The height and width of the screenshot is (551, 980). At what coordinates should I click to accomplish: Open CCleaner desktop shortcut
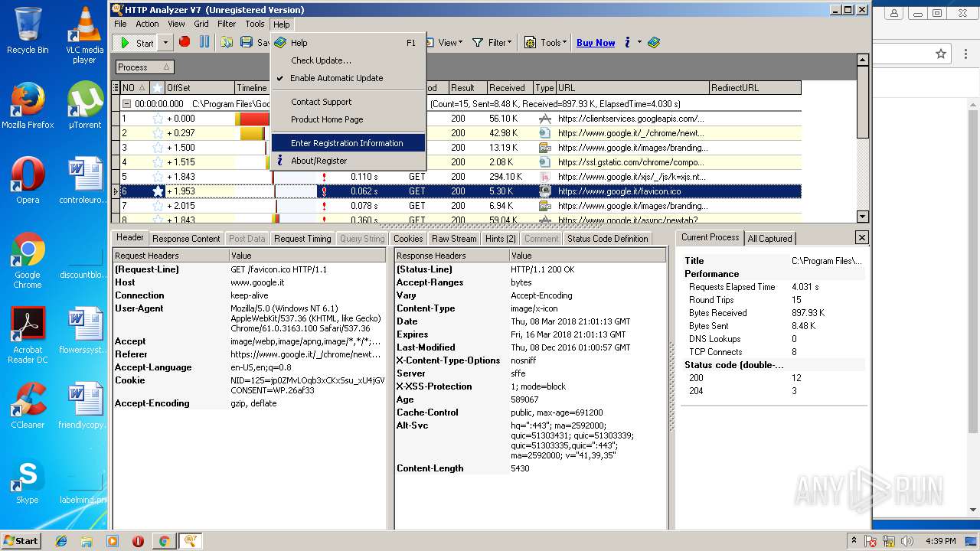[28, 405]
